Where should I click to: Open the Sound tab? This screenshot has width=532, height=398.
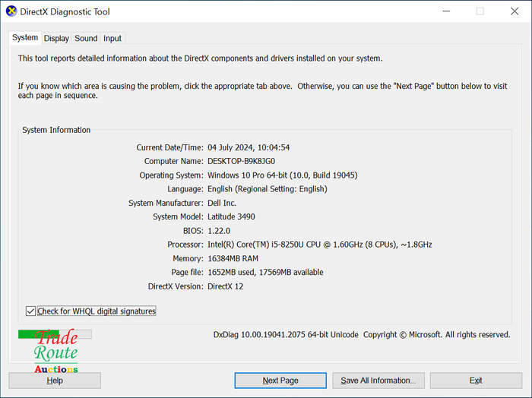point(86,38)
